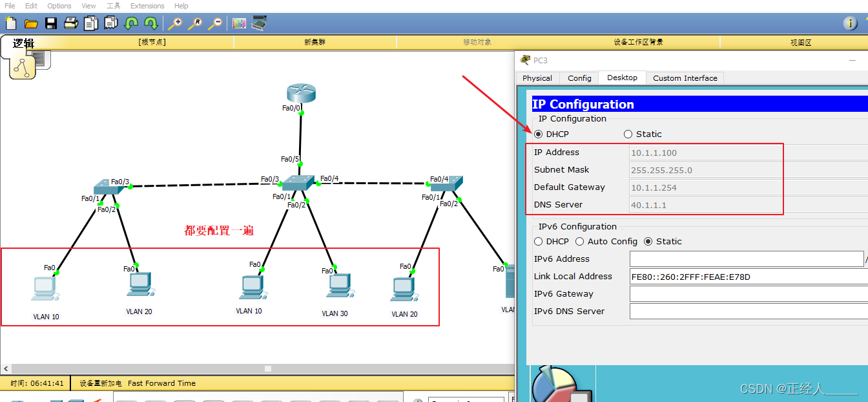The image size is (868, 402).
Task: Switch IP Configuration to Static
Action: [628, 134]
